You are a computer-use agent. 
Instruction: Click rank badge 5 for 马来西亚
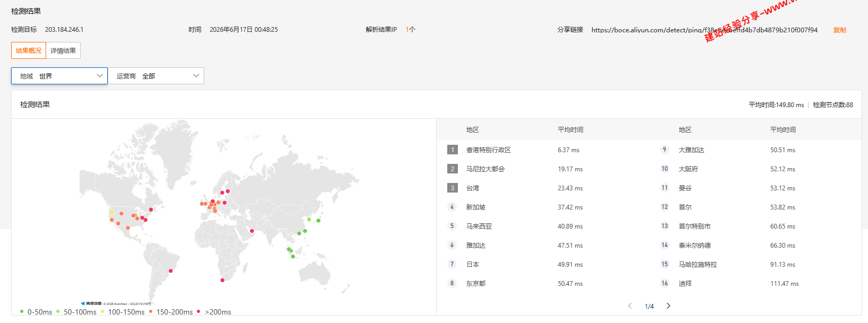coord(452,226)
